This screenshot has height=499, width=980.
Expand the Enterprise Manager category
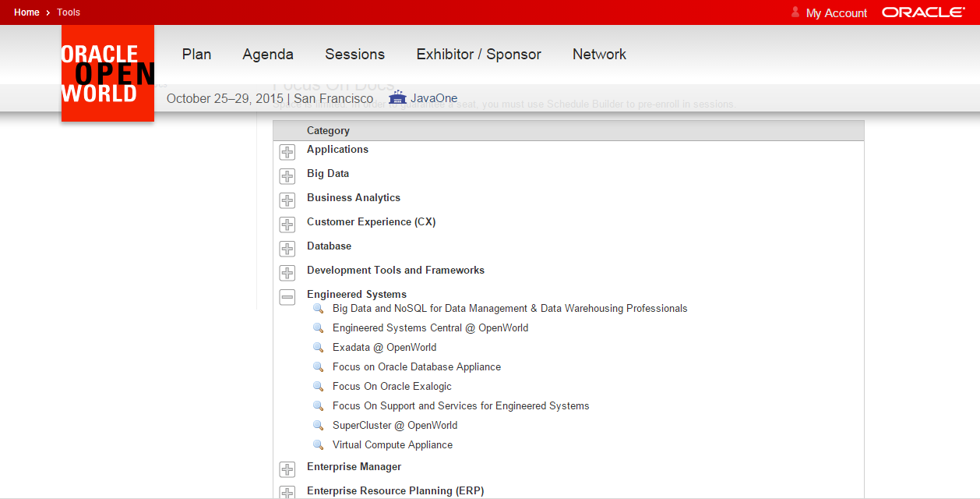[x=287, y=469]
